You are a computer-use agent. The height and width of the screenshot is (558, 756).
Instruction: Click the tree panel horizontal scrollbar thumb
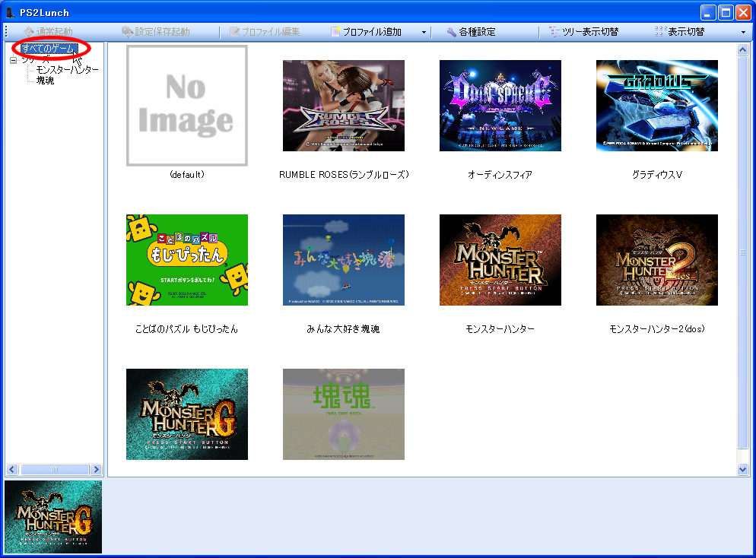click(55, 469)
